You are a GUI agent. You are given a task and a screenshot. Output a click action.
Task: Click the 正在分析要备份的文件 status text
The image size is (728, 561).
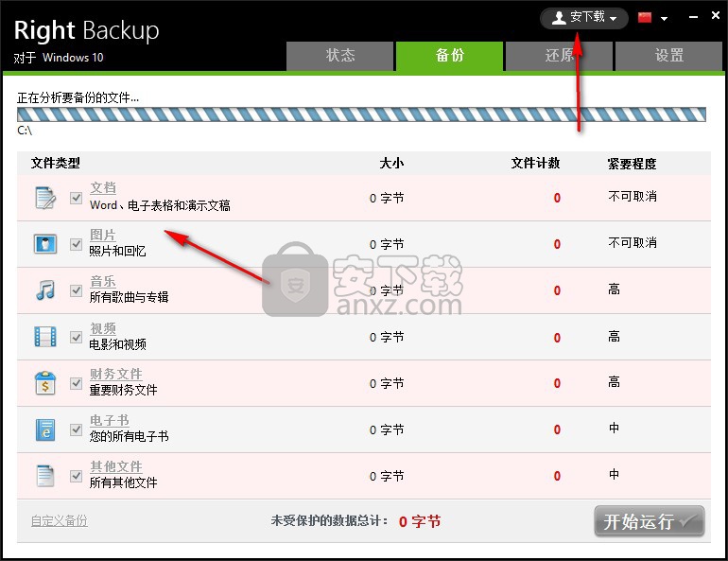78,98
